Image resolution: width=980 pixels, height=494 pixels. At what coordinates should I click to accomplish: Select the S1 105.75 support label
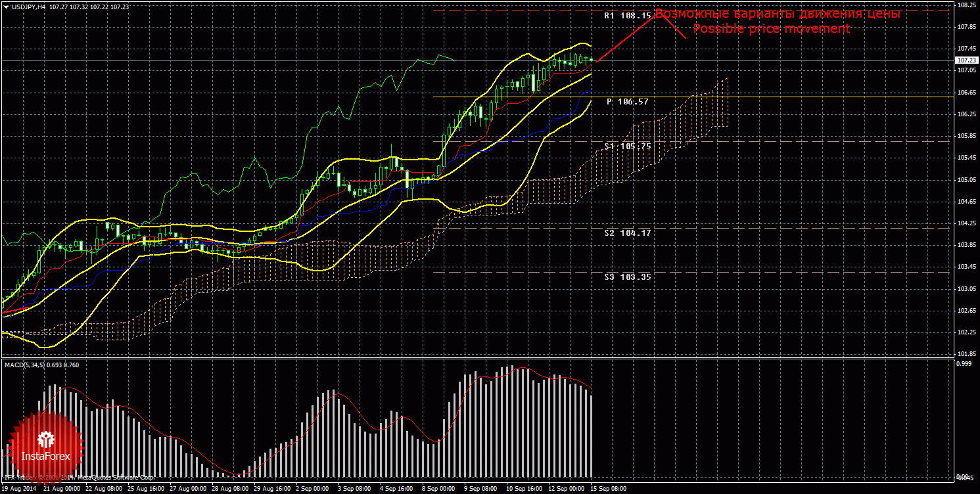[x=628, y=146]
